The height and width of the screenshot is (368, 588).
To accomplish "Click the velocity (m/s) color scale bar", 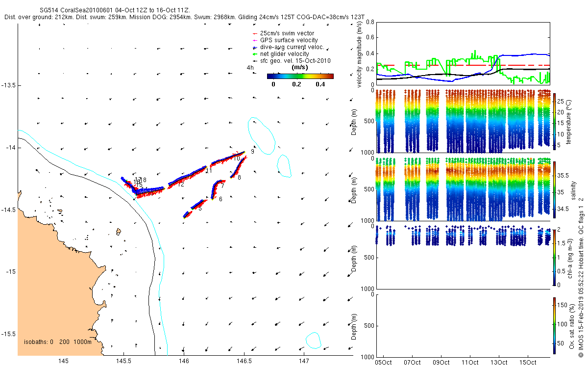I will (300, 76).
